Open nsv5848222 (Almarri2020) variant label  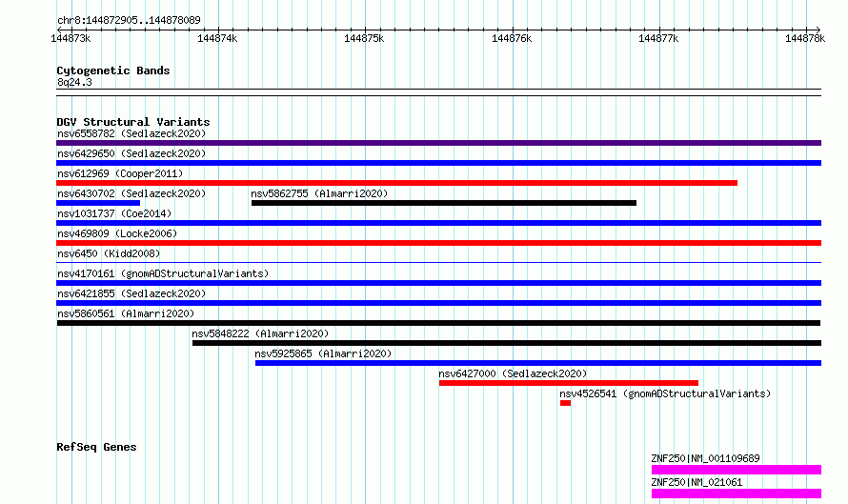tap(260, 333)
